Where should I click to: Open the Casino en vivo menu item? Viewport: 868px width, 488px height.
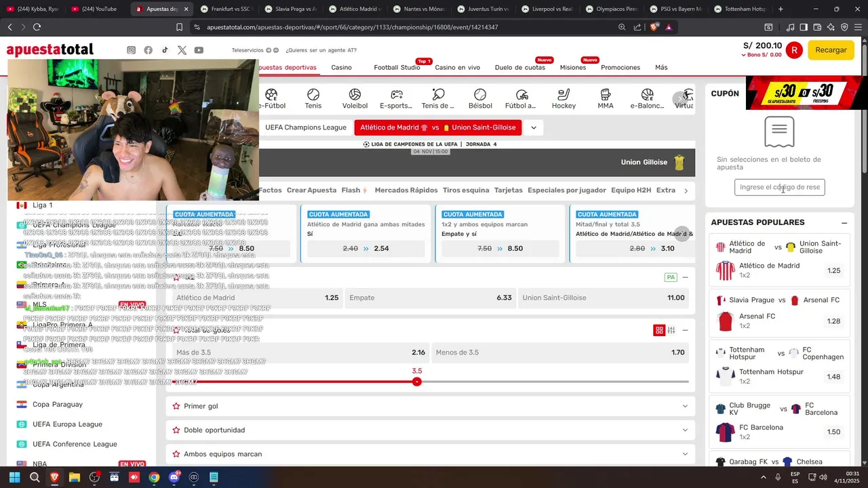coord(457,68)
